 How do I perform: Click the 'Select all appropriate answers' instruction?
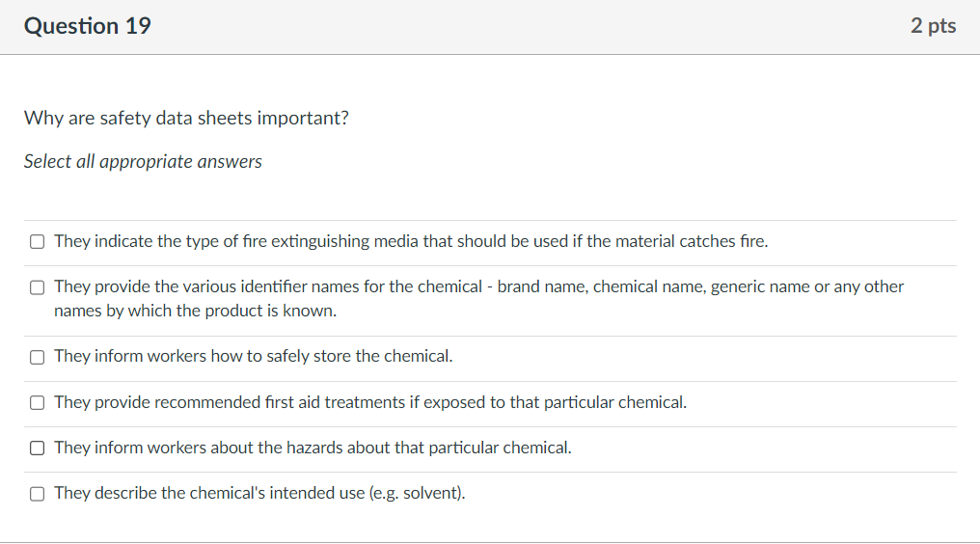(x=143, y=161)
